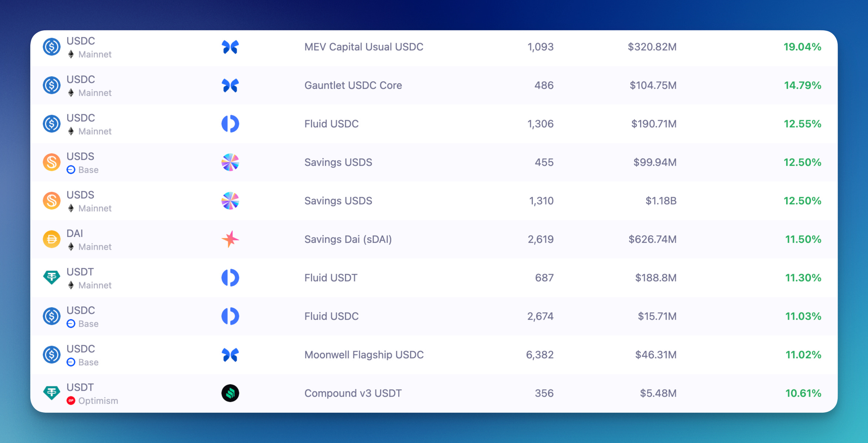Click the Spark star icon next to Savings Dai
This screenshot has width=868, height=443.
click(x=230, y=239)
